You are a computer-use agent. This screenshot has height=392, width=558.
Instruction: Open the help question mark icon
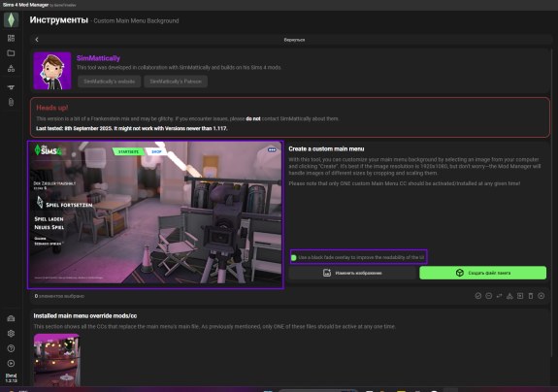11,348
